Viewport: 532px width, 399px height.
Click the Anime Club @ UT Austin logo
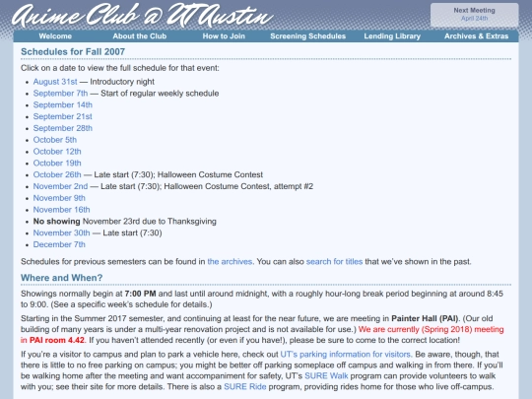pos(143,16)
